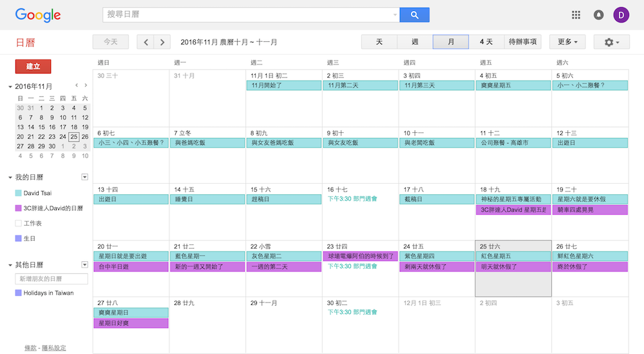This screenshot has height=354, width=644.
Task: Open 我的日曆 options dropdown arrow
Action: tap(84, 177)
